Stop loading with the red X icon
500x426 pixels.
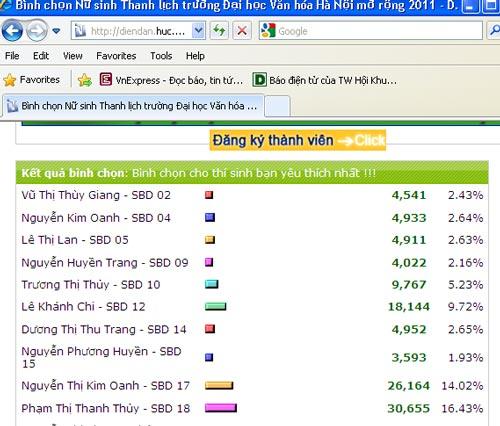pyautogui.click(x=242, y=31)
